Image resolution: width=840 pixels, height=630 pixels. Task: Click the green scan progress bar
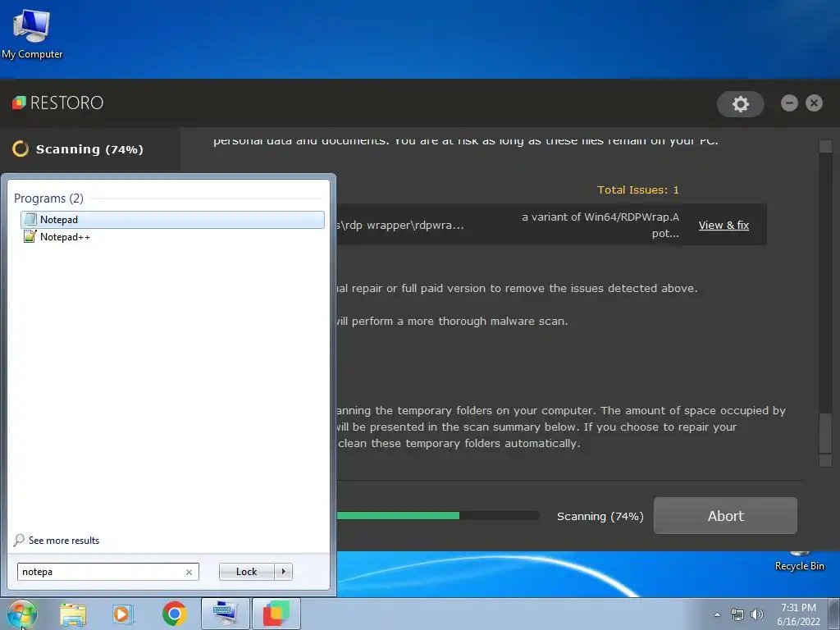tap(398, 515)
